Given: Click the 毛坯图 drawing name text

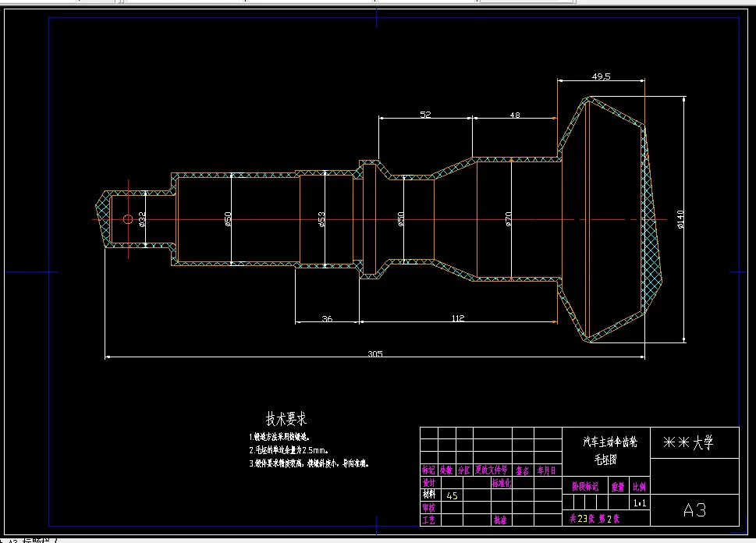Looking at the screenshot, I should (605, 459).
